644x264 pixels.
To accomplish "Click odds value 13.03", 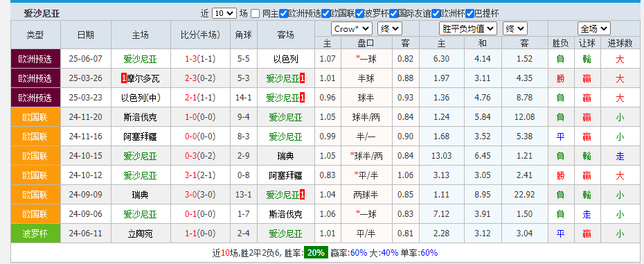I will tap(442, 157).
